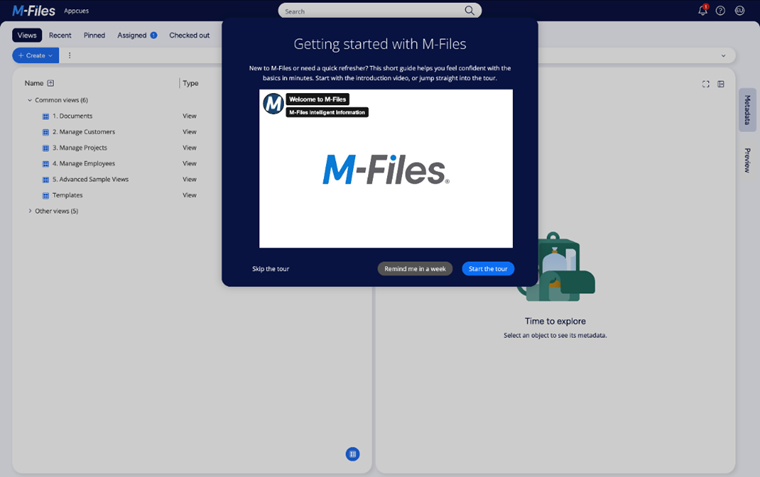Image resolution: width=760 pixels, height=477 pixels.
Task: Open the Create dropdown button
Action: click(35, 55)
